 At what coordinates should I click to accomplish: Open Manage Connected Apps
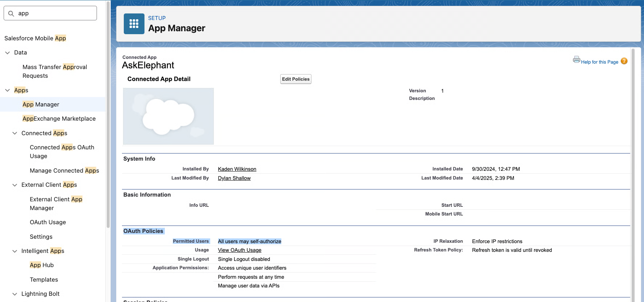tap(64, 170)
